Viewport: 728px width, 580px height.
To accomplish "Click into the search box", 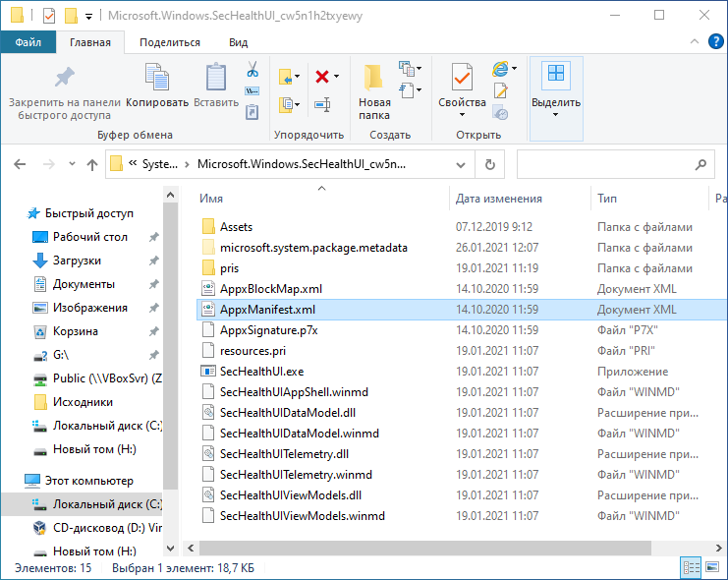I will (x=615, y=164).
